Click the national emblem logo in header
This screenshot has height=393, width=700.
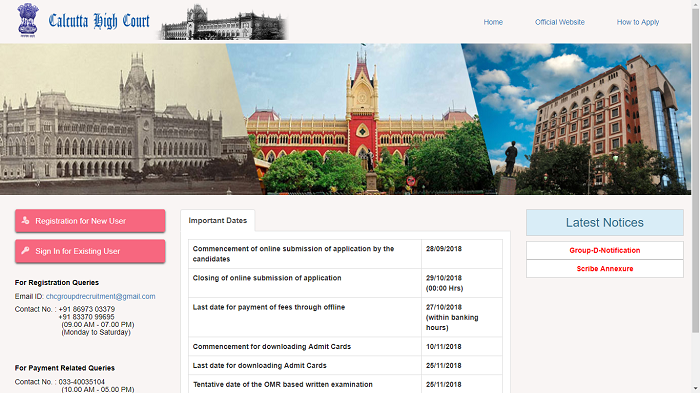pyautogui.click(x=28, y=21)
